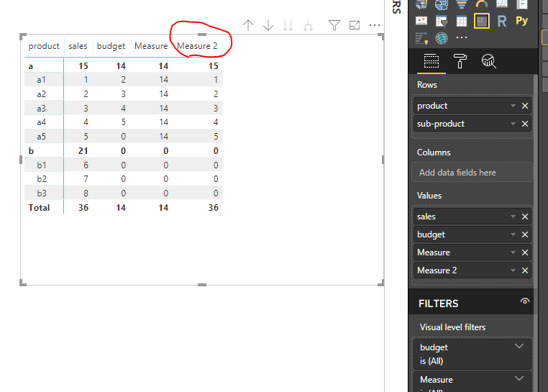548x392 pixels.
Task: Click sales value 21 in row b
Action: [x=83, y=151]
